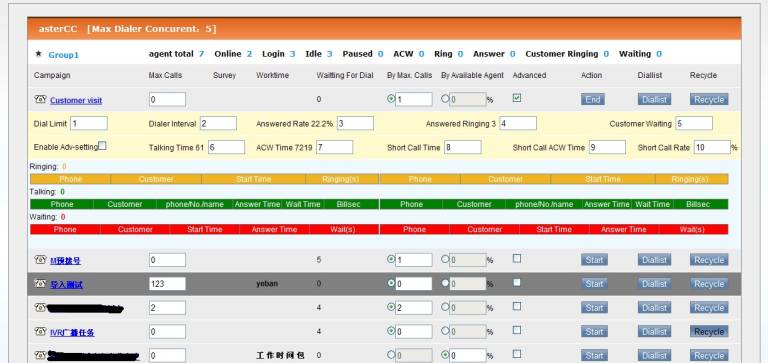Click the Answered Ringing input box
Screen dimensions: 768x363
pyautogui.click(x=518, y=123)
